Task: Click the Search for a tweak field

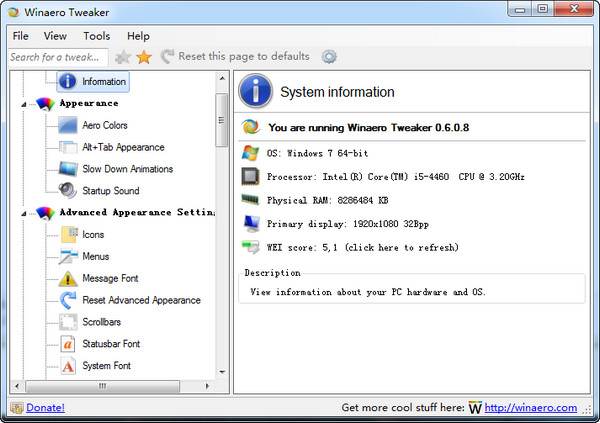Action: pyautogui.click(x=58, y=57)
